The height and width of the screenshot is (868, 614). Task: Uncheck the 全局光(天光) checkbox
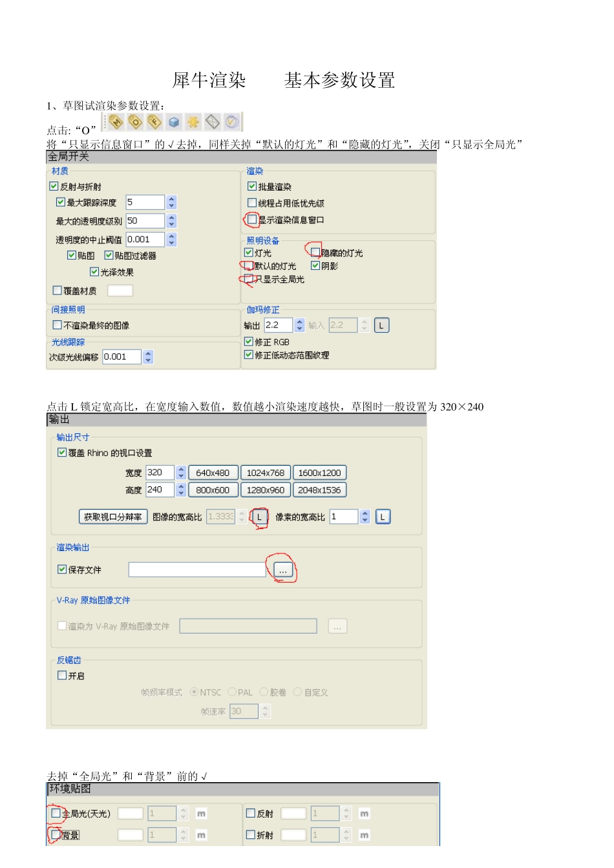click(x=56, y=813)
